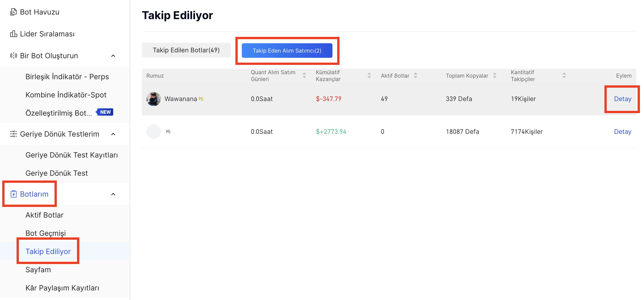Click the NEW badge on Özelleştirilmiş Bot
The height and width of the screenshot is (300, 644).
[x=105, y=112]
